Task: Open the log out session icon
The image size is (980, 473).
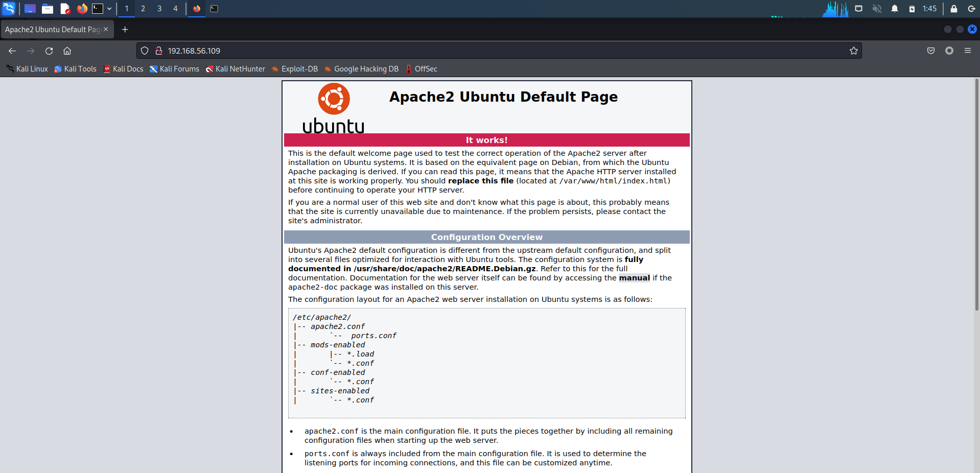Action: pyautogui.click(x=971, y=9)
